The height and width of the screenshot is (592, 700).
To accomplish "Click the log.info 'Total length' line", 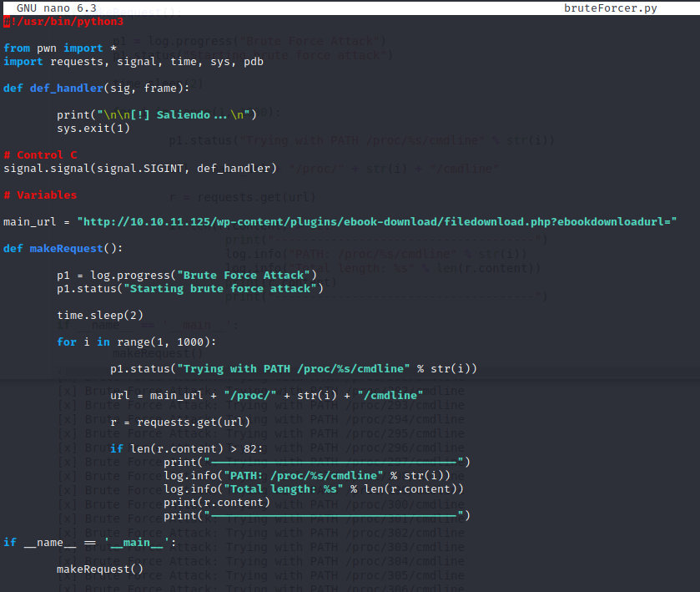I will click(314, 488).
